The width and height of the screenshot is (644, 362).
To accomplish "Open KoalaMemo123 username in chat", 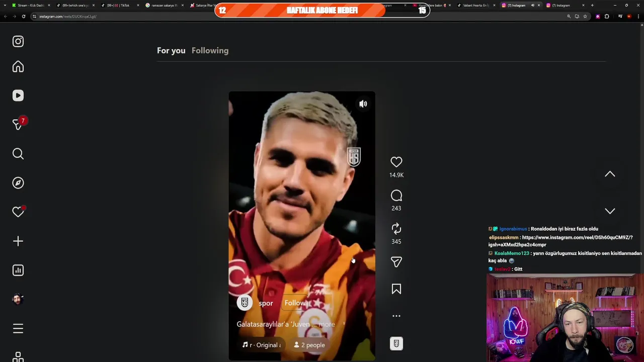I will [x=512, y=253].
